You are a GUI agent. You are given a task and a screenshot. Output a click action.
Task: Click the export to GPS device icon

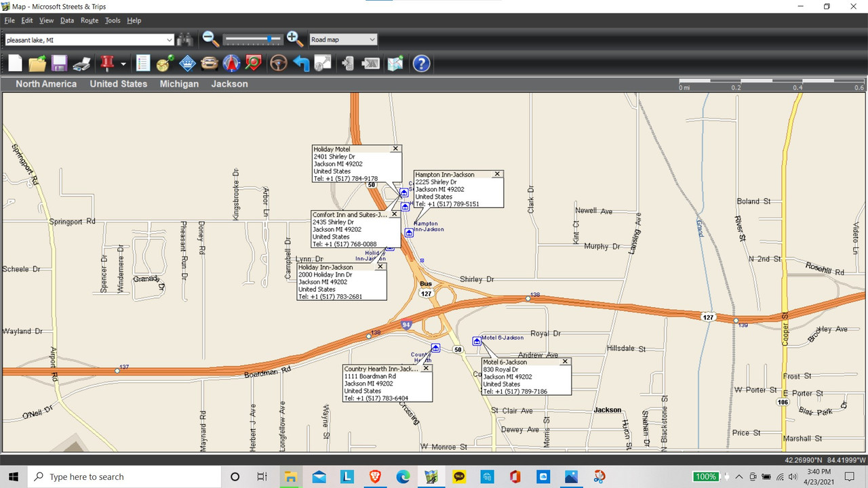(x=371, y=64)
